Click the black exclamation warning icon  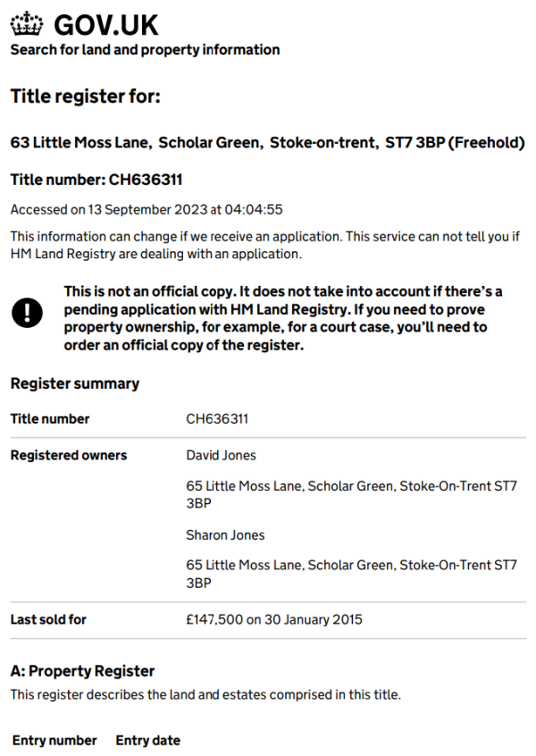point(27,313)
